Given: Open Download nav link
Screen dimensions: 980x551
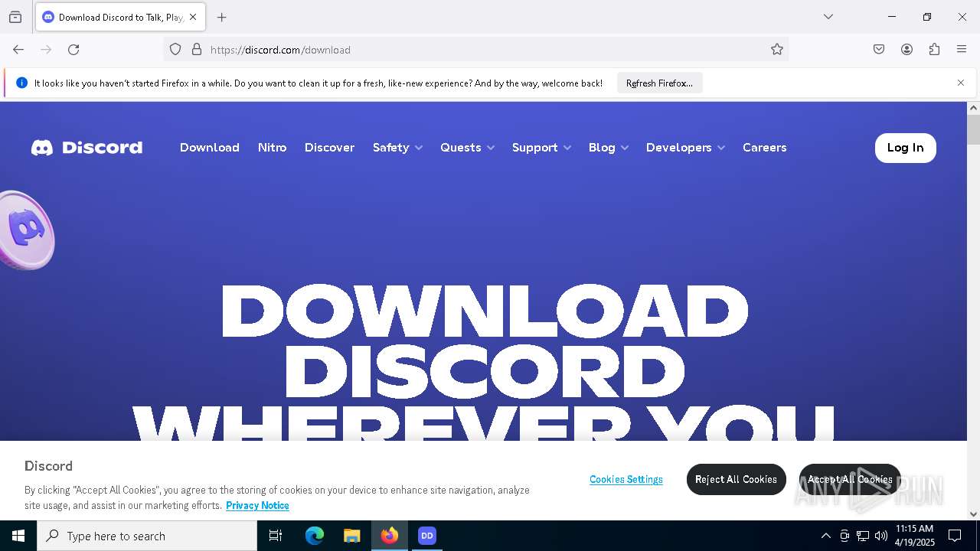Looking at the screenshot, I should pos(210,148).
